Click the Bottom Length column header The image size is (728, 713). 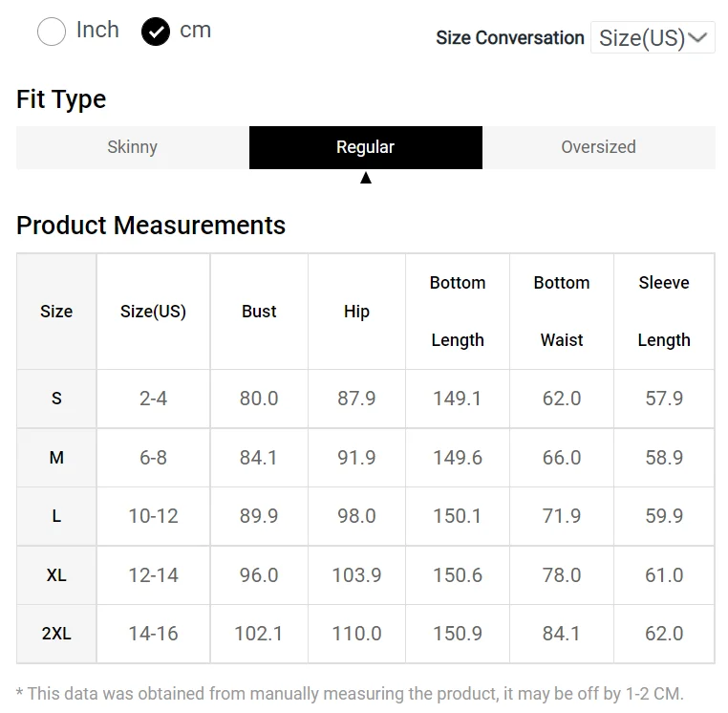tap(458, 312)
